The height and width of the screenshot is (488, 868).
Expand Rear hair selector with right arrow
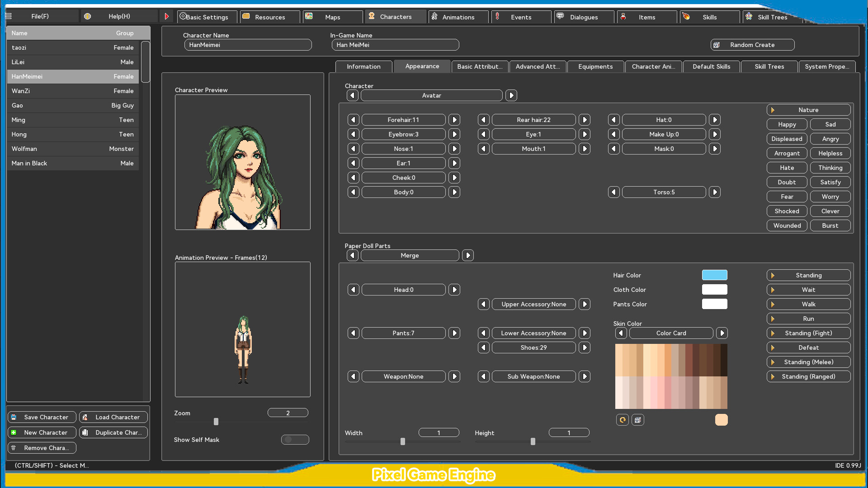pyautogui.click(x=585, y=120)
